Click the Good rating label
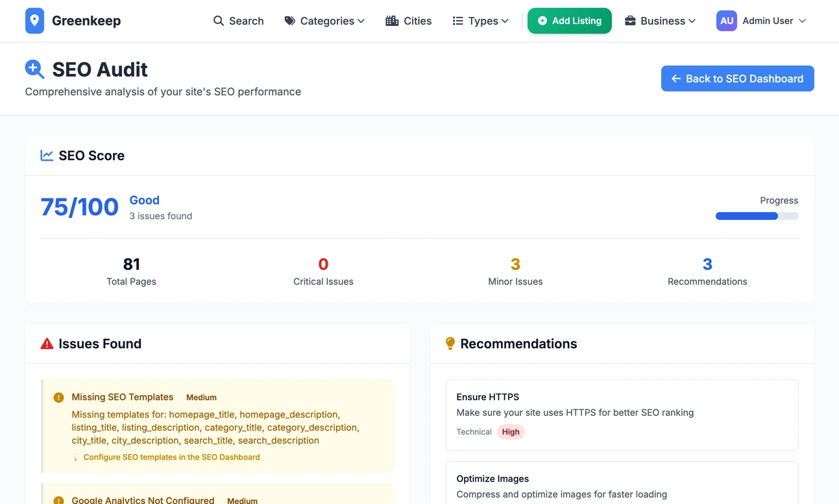This screenshot has height=504, width=839. point(145,200)
